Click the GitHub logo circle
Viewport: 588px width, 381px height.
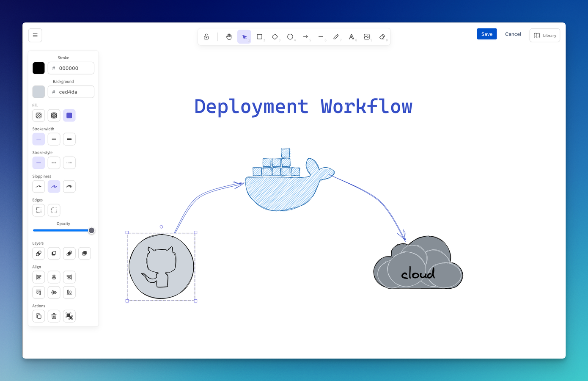161,267
